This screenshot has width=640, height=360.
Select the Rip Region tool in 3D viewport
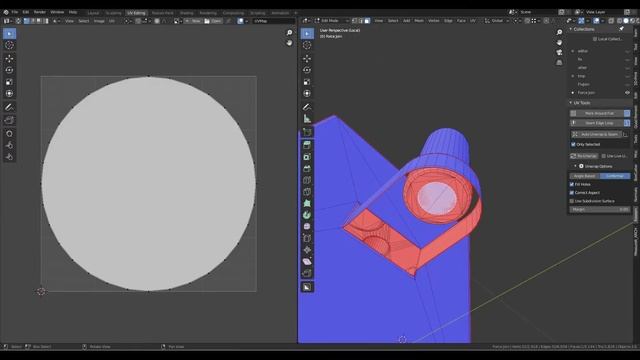307,273
